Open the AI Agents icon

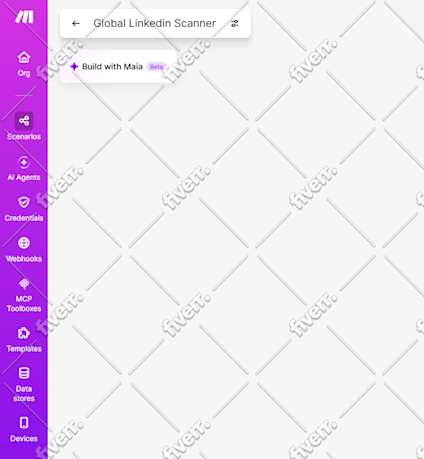pos(24,163)
